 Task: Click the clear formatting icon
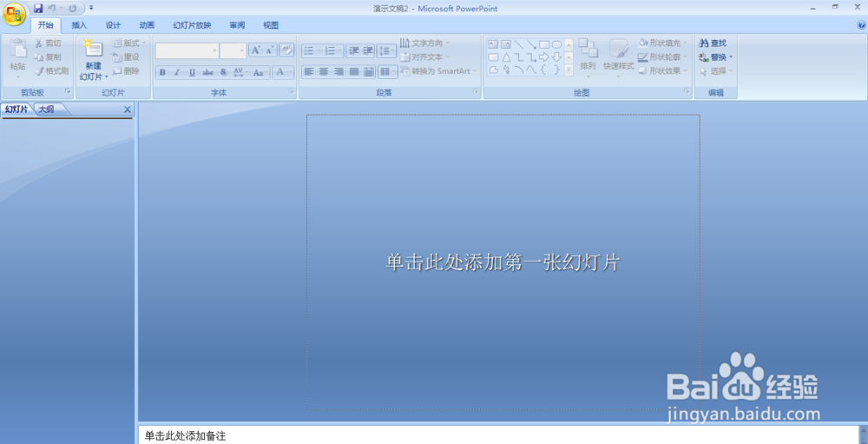click(x=286, y=50)
